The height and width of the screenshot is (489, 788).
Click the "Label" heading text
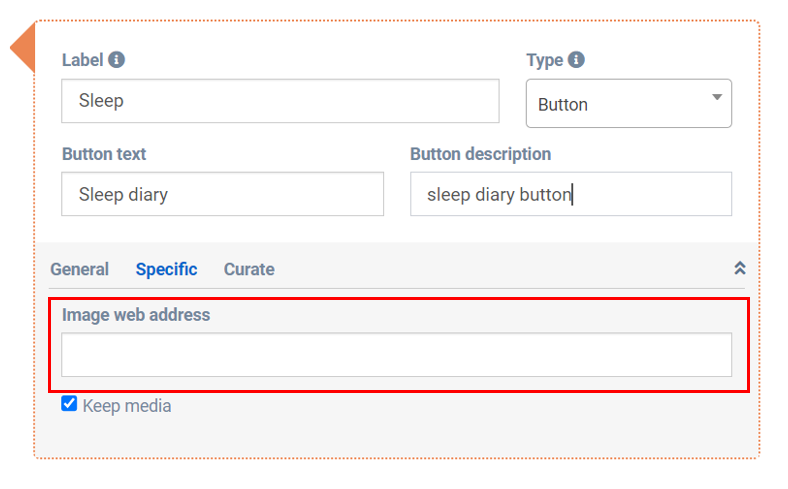coord(82,60)
